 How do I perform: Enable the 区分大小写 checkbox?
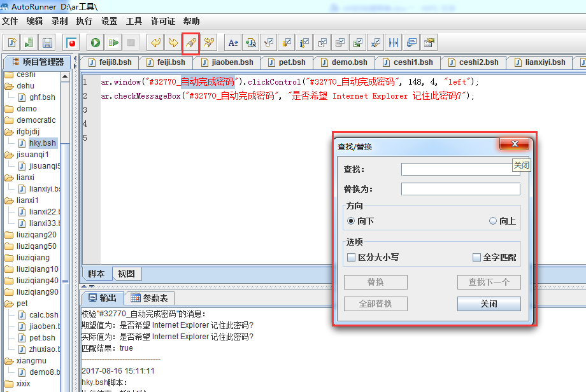click(x=351, y=257)
